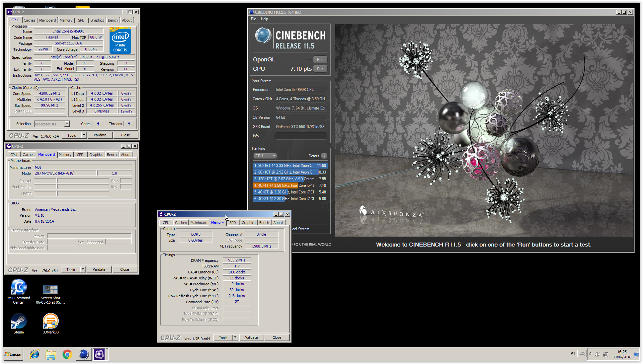Open About tab in Memory CPU-Z window
643x364 pixels.
click(278, 223)
